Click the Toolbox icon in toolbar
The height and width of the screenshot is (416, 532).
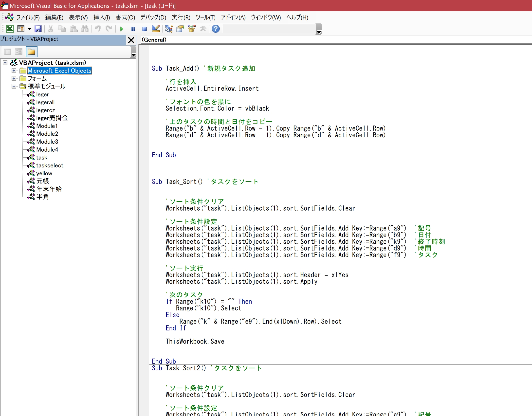[203, 29]
